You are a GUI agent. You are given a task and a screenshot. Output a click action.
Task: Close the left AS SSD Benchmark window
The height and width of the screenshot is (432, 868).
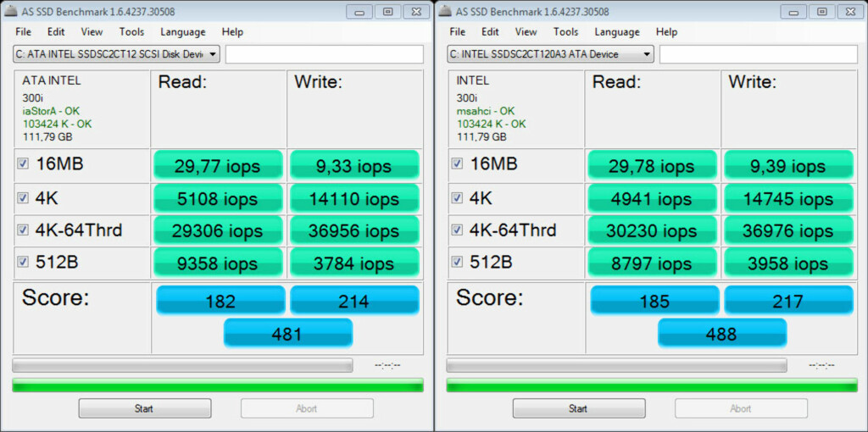pyautogui.click(x=417, y=11)
